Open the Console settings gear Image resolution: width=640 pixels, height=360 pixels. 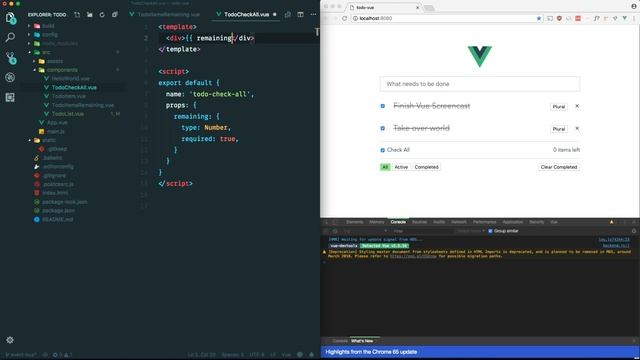click(x=634, y=231)
